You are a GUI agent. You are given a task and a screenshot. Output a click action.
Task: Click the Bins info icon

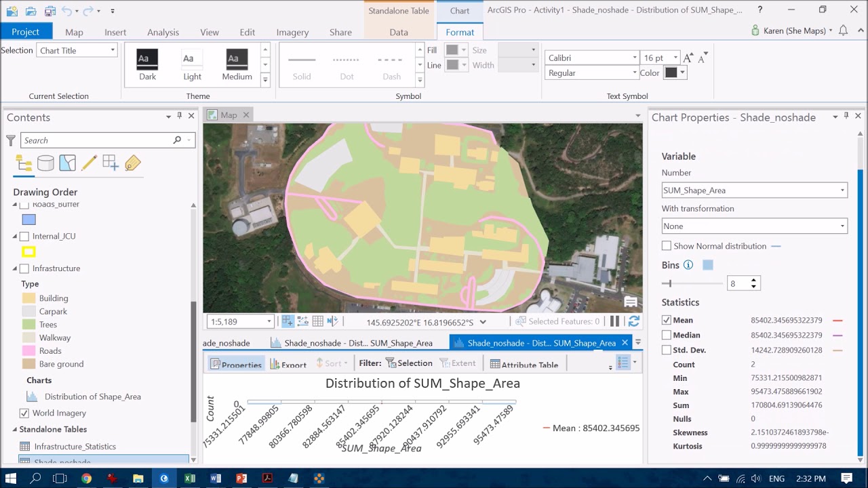[x=688, y=265]
